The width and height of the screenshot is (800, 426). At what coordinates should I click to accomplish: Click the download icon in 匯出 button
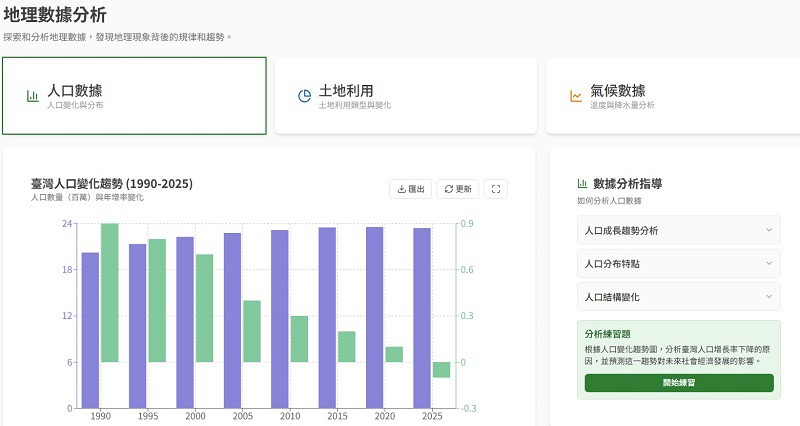click(402, 189)
